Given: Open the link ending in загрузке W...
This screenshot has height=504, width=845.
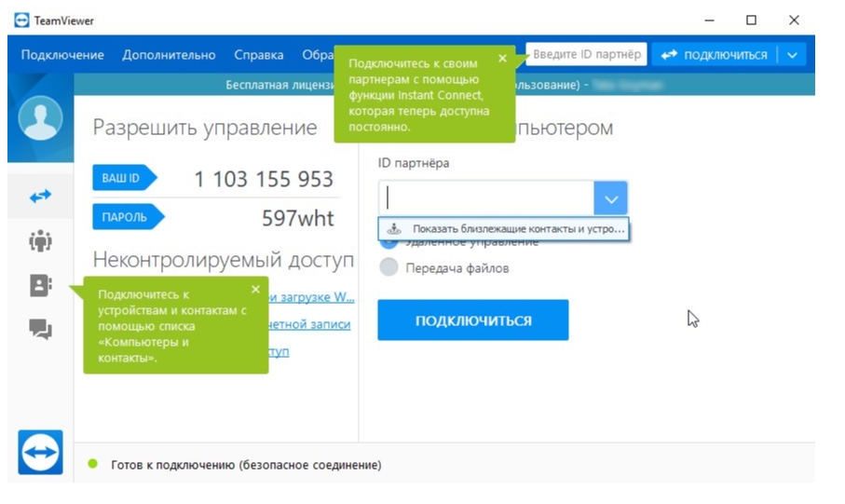Looking at the screenshot, I should click(312, 297).
